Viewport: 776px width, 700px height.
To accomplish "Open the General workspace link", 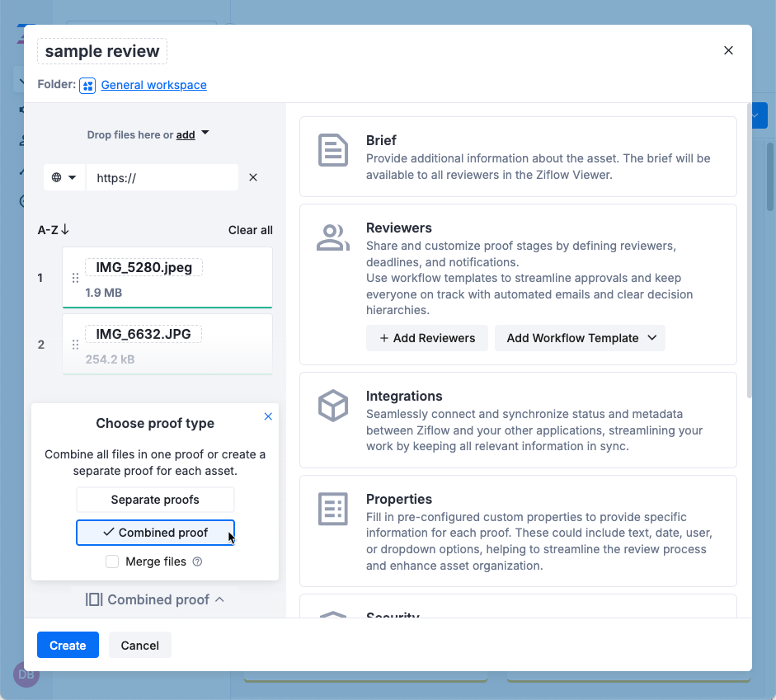I will tap(153, 85).
